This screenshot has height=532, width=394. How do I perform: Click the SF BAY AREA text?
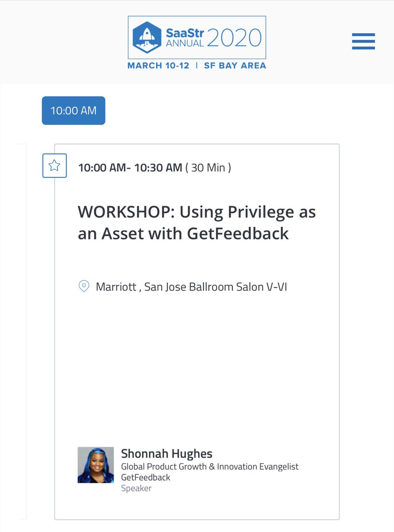(235, 66)
